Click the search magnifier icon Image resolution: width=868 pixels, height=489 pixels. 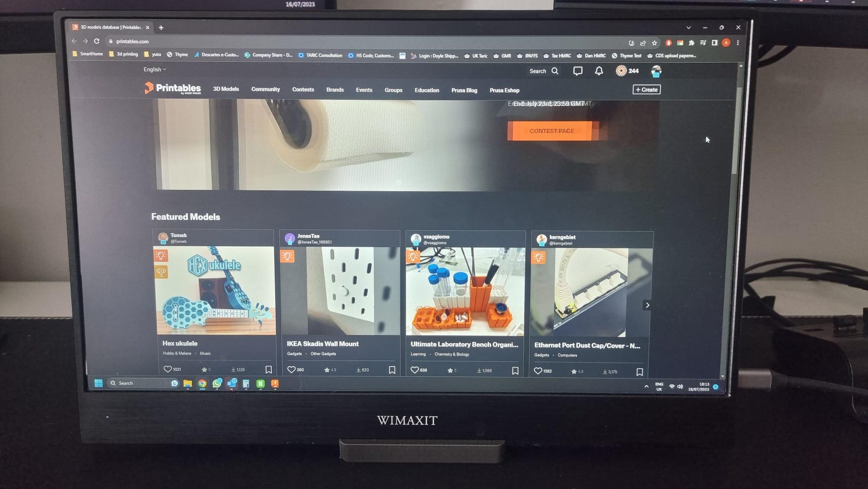click(554, 71)
